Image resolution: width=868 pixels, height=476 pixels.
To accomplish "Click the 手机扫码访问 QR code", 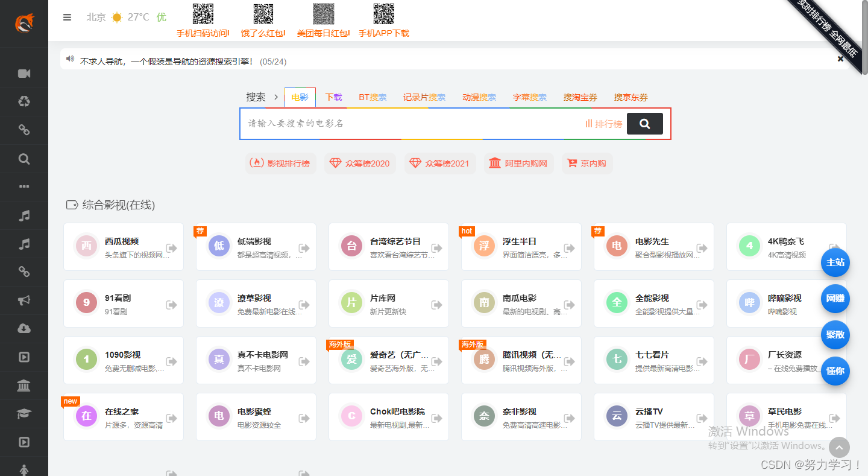I will 203,14.
